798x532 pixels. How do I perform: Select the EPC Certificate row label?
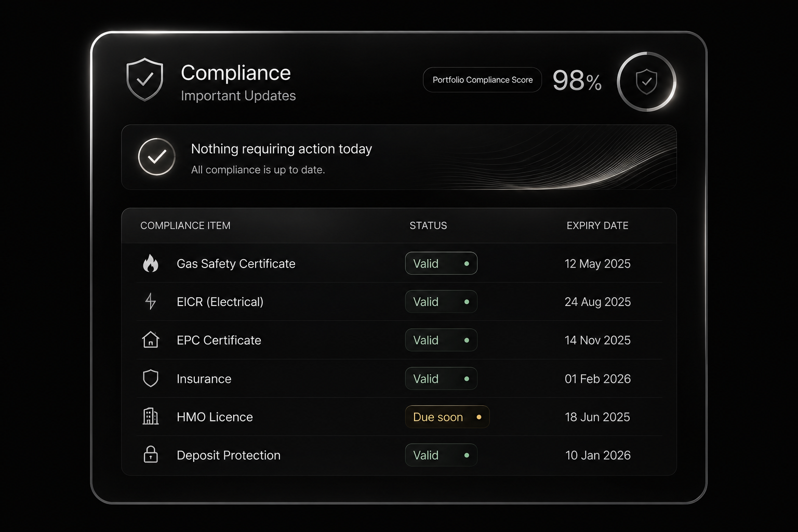(219, 340)
